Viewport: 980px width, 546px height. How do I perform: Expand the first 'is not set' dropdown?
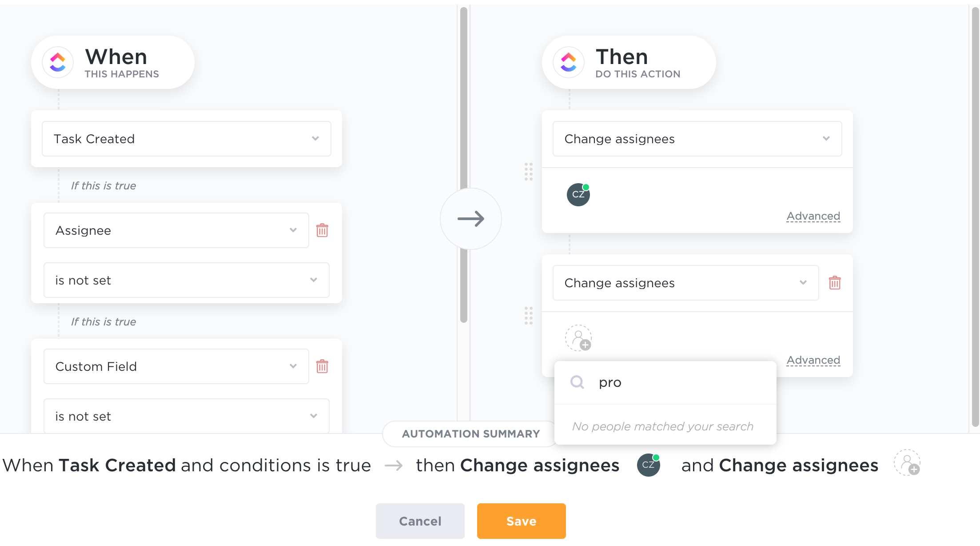click(186, 280)
